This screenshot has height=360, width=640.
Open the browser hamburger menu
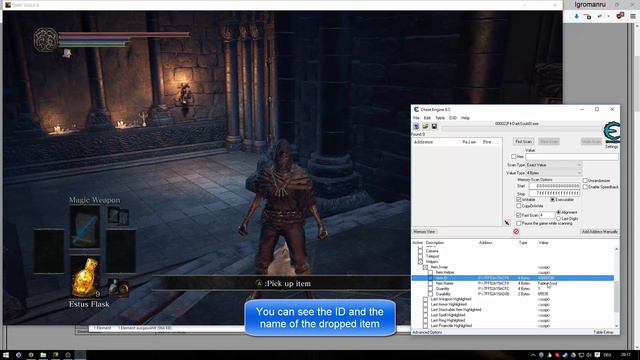point(633,16)
